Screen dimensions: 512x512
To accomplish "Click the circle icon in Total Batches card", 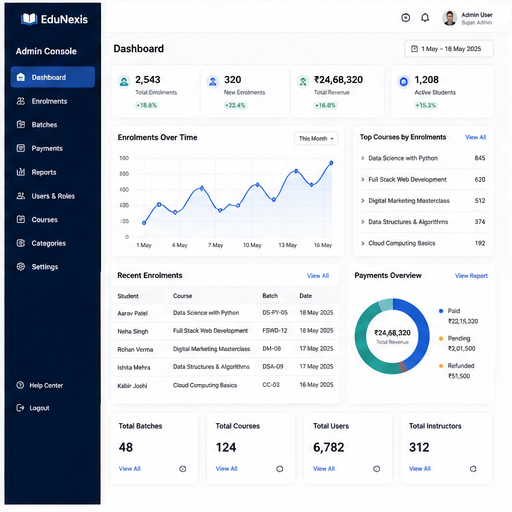I will [x=183, y=469].
